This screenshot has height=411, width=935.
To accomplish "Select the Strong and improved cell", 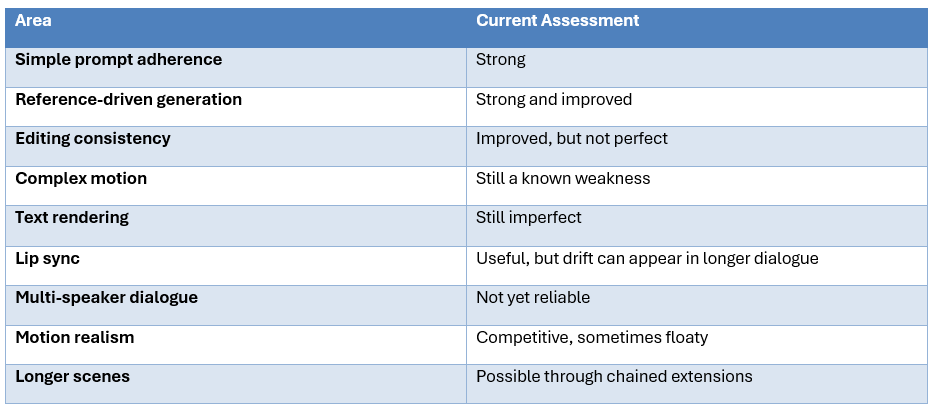I will pyautogui.click(x=697, y=107).
